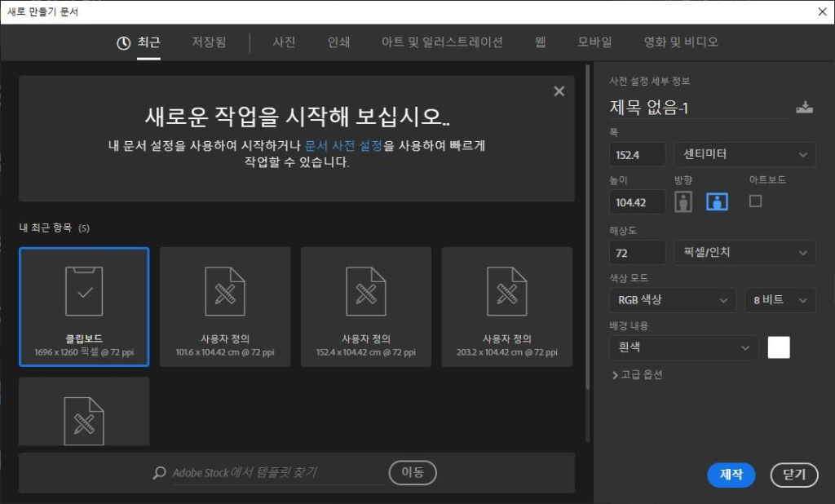This screenshot has height=504, width=835.
Task: Click the clipboard icon in 클립보드 card
Action: pyautogui.click(x=84, y=291)
